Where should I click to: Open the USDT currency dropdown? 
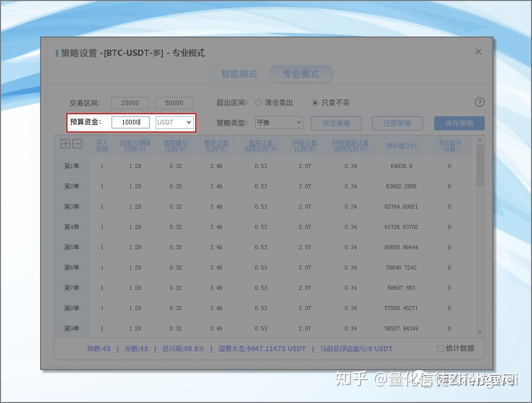[x=174, y=122]
